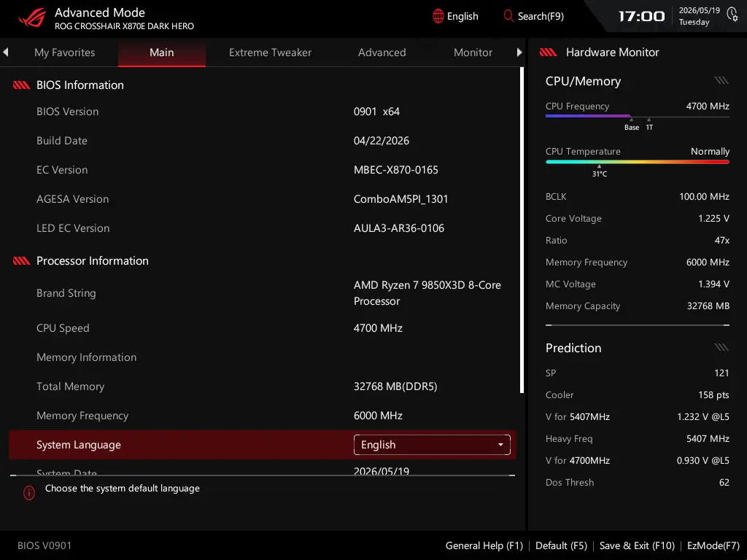The width and height of the screenshot is (747, 560).
Task: Open the System Language dropdown
Action: [x=432, y=445]
